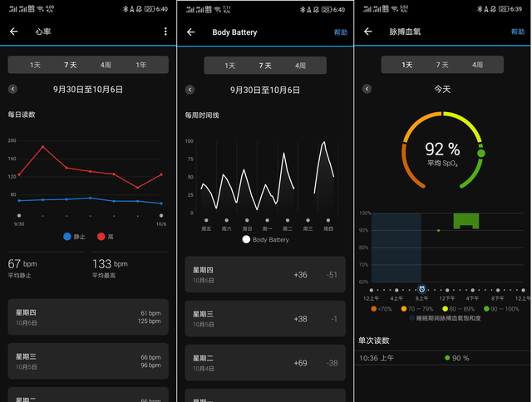The height and width of the screenshot is (402, 532).
Task: Open 星期四 10月6日 heart rate entry
Action: coord(88,317)
